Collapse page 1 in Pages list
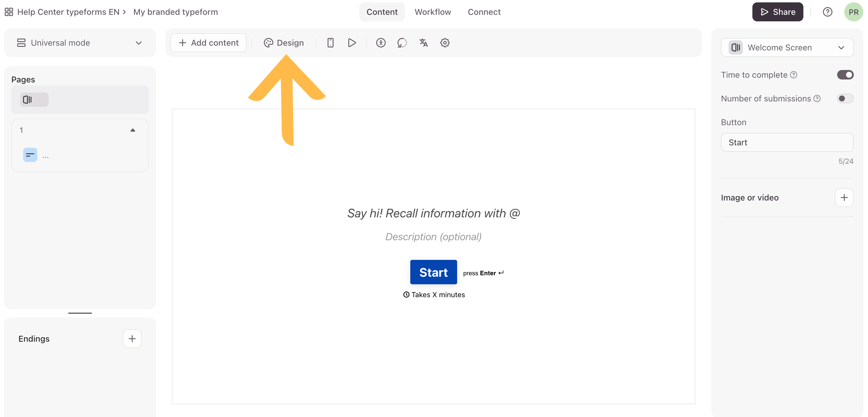 [x=133, y=130]
